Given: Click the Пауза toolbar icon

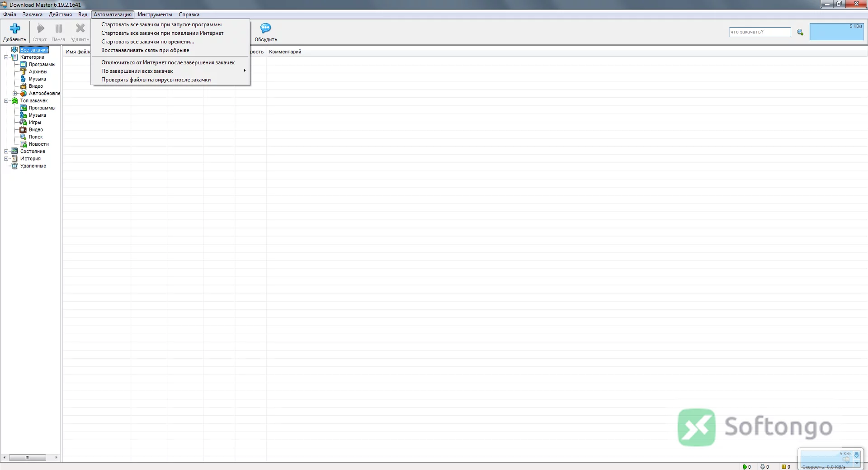Looking at the screenshot, I should tap(59, 28).
